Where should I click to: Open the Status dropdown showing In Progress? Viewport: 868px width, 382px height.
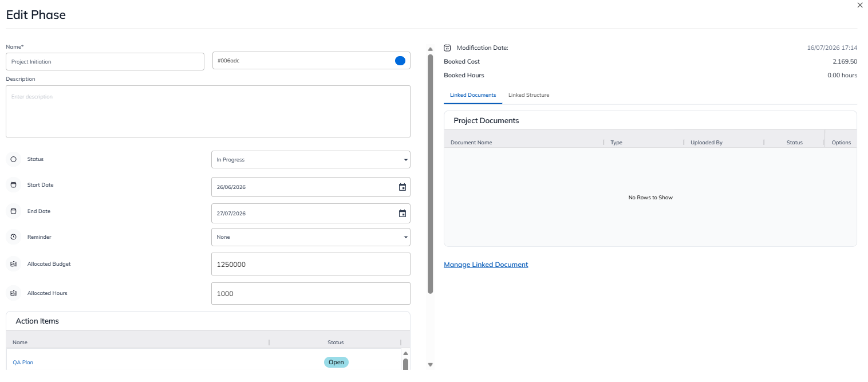click(311, 160)
